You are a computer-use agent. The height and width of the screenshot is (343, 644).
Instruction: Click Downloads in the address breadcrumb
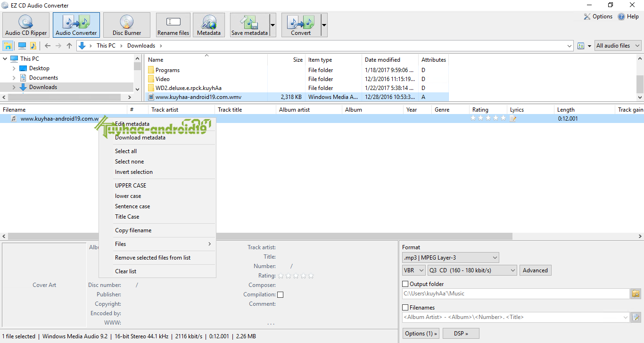[141, 46]
